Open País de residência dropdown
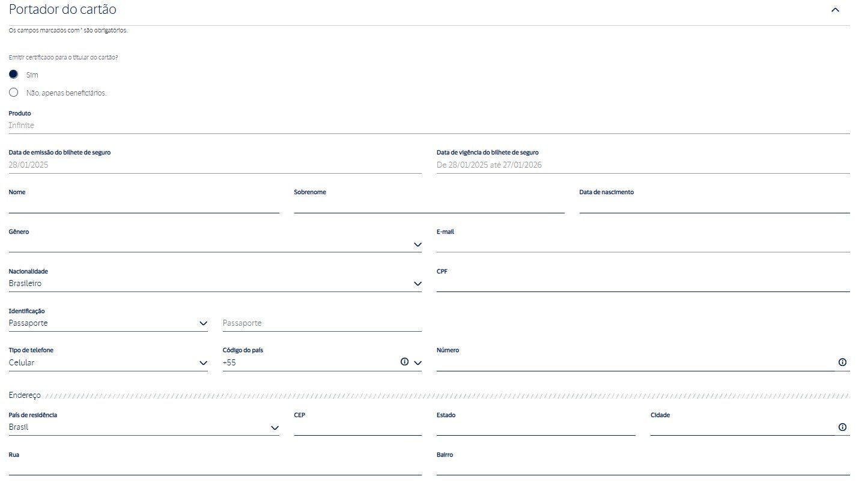Viewport: 868px width, 485px height. [x=144, y=427]
